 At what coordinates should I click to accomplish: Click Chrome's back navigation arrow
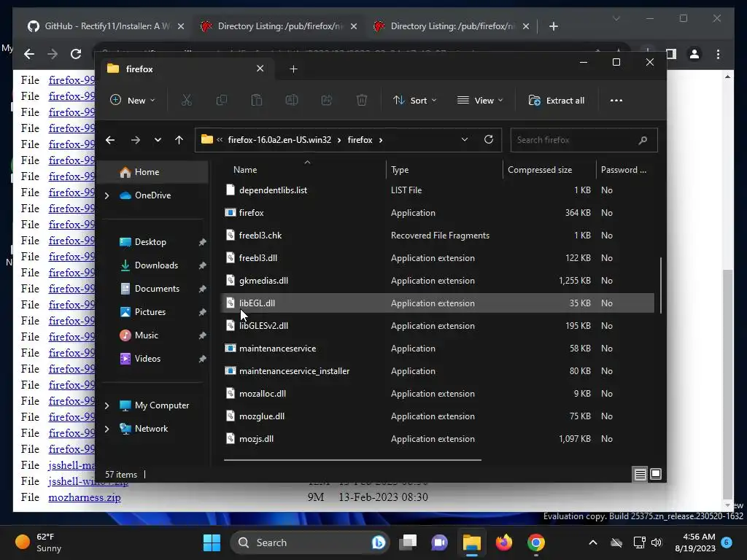click(29, 54)
